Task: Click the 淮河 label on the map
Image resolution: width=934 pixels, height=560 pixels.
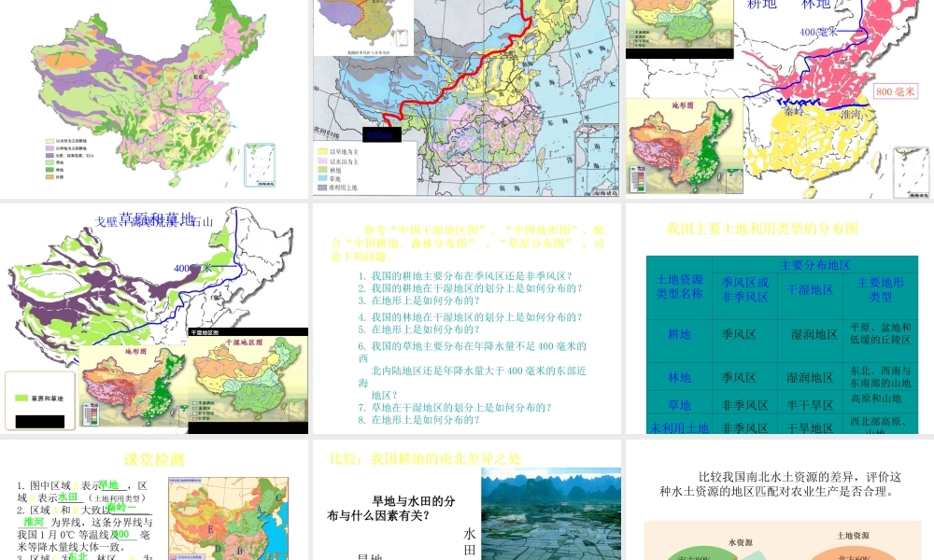Action: pyautogui.click(x=850, y=113)
